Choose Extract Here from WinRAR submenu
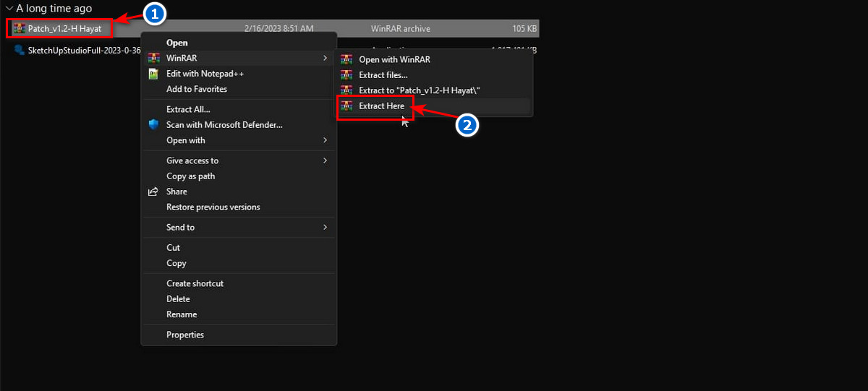Image resolution: width=868 pixels, height=391 pixels. pyautogui.click(x=381, y=106)
